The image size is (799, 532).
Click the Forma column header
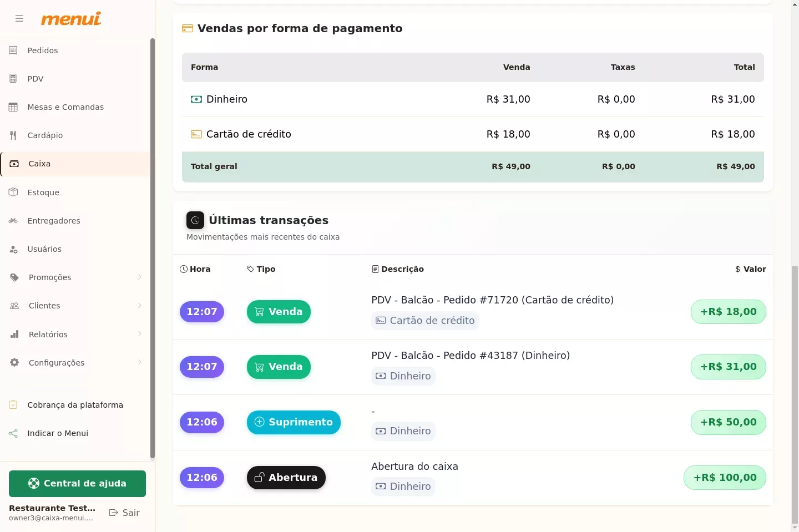click(204, 67)
